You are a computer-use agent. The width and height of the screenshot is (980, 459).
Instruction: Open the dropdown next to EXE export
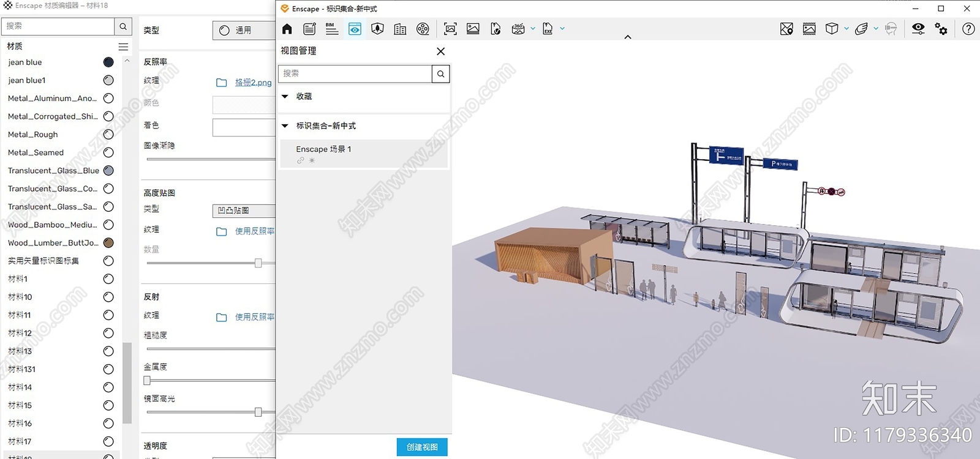coord(562,28)
